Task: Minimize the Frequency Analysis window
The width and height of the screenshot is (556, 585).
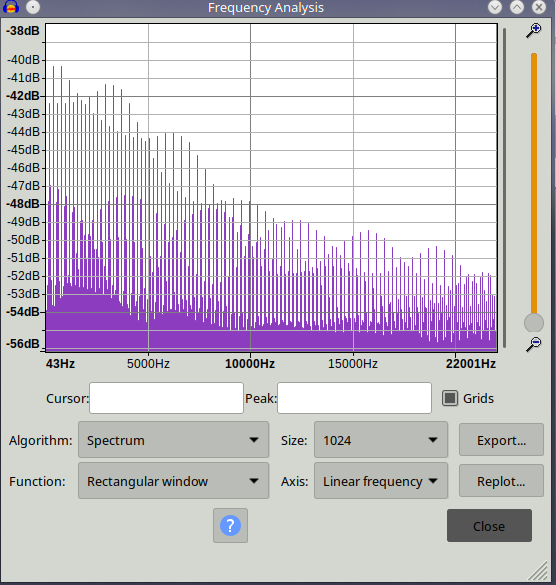Action: 495,7
